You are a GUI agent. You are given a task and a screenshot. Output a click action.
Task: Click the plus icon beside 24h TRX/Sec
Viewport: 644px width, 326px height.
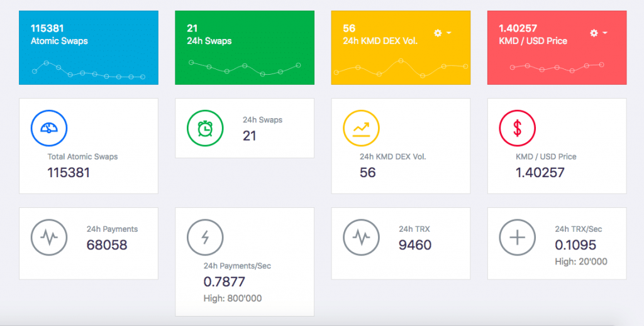tap(517, 237)
